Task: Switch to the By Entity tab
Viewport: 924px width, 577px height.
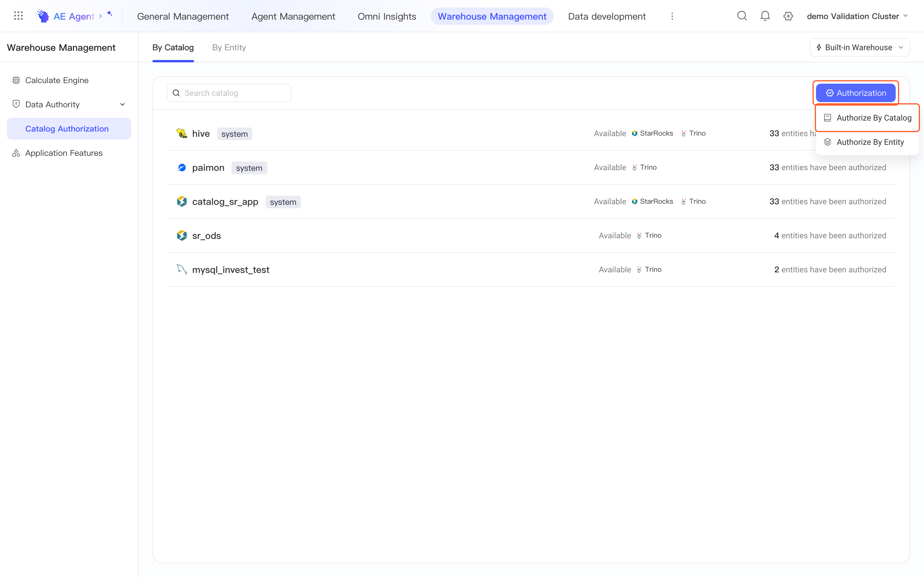Action: click(x=229, y=47)
